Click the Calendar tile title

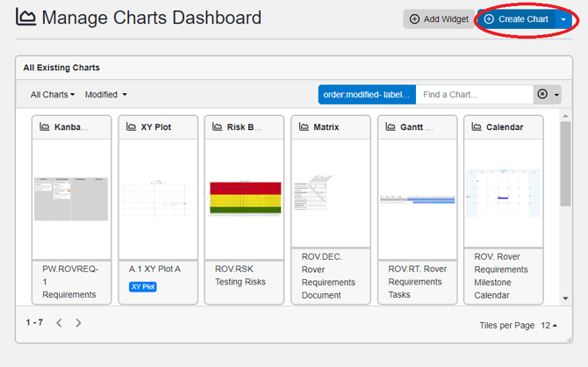pyautogui.click(x=505, y=127)
